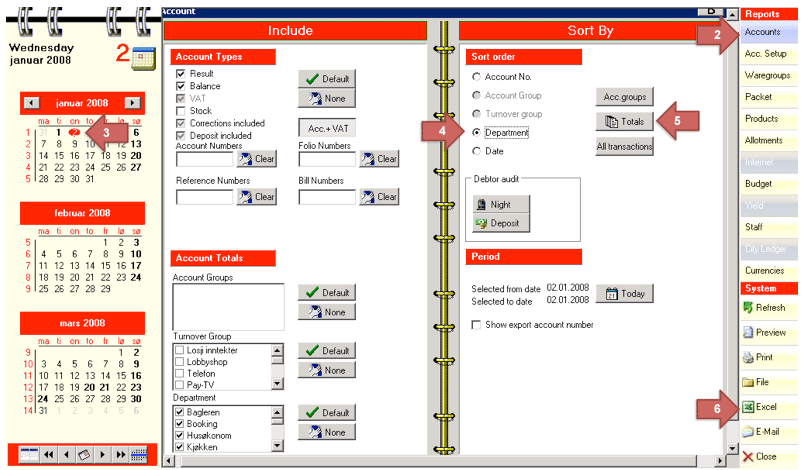Screen dimensions: 803x470
Task: Click the Account Numbers input field
Action: coord(204,159)
